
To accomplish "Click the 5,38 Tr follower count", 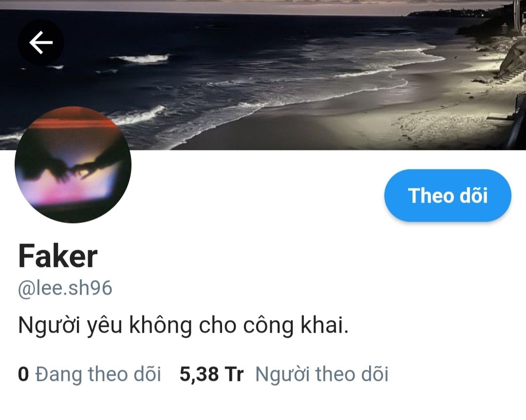I will click(x=211, y=374).
